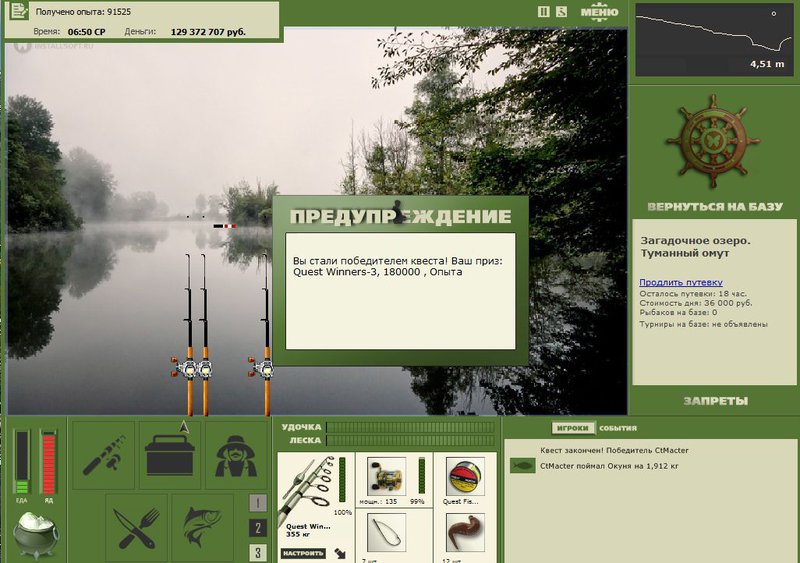Click the fishing hook item
The width and height of the screenshot is (800, 563).
tap(386, 532)
